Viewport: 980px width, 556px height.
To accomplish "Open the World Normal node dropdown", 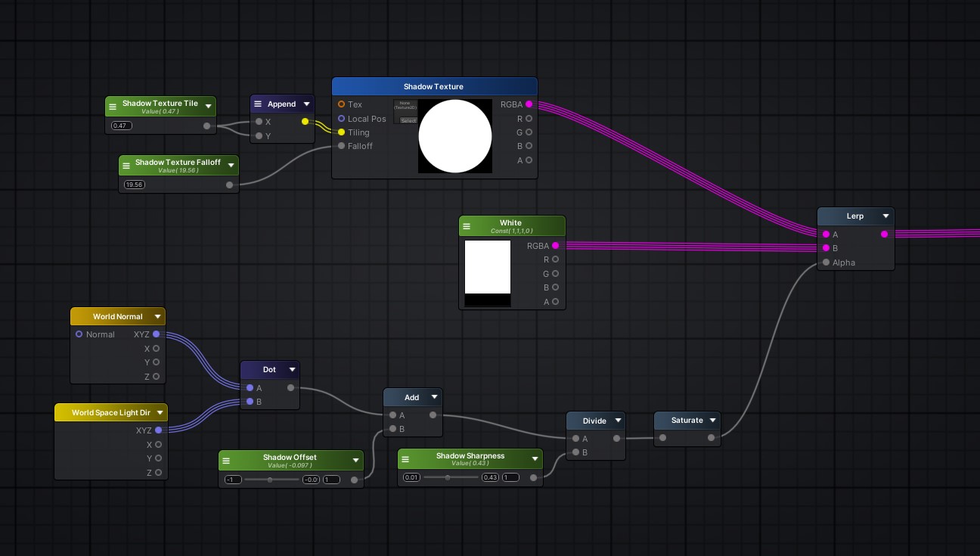I will coord(157,317).
